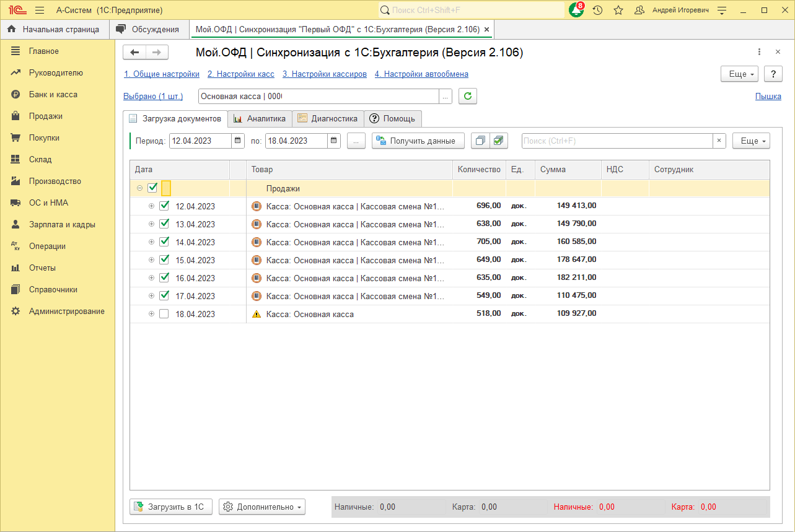
Task: Click Загрузить в 1С button
Action: tap(171, 507)
